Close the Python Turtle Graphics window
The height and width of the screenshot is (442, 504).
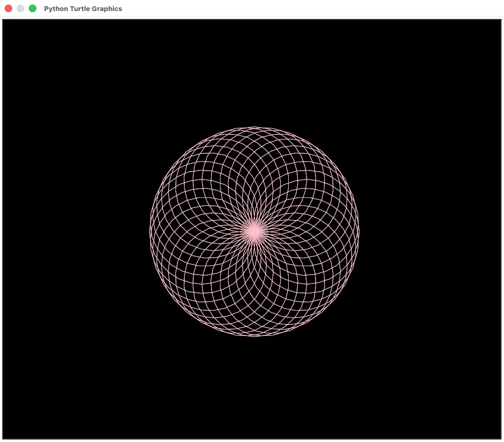click(x=8, y=8)
